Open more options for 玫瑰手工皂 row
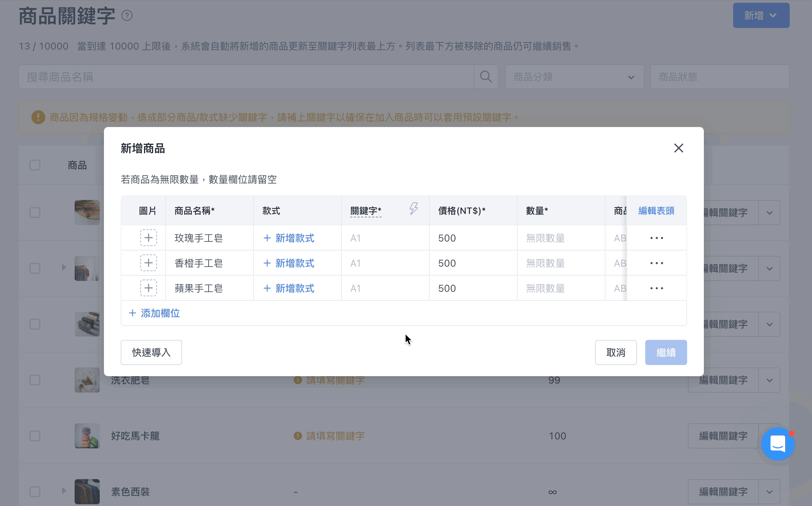 (656, 238)
